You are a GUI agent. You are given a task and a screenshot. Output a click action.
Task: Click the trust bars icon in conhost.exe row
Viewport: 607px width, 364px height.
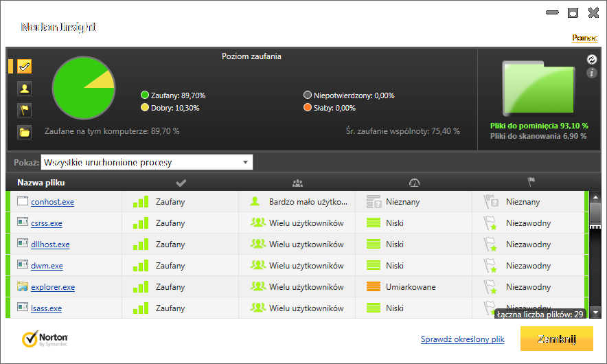(141, 201)
